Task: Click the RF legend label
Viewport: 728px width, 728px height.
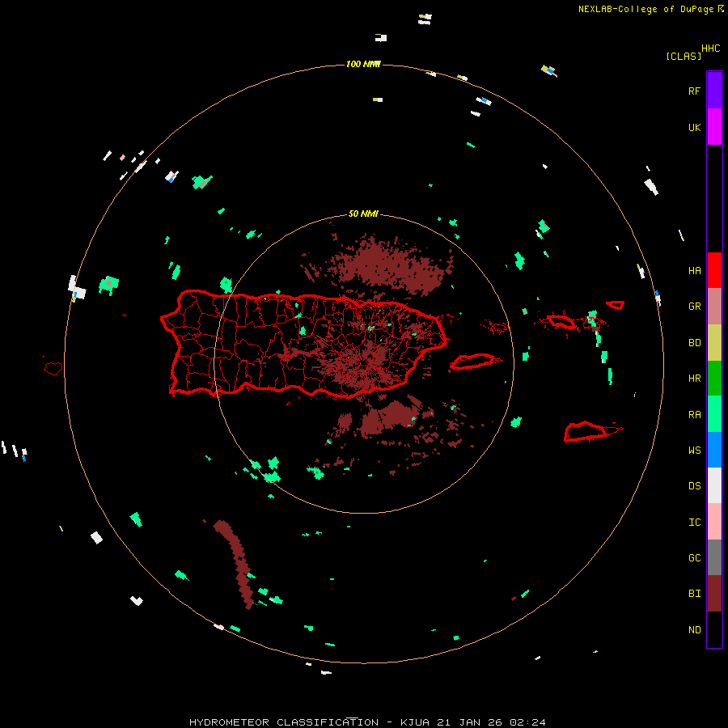Action: tap(694, 91)
